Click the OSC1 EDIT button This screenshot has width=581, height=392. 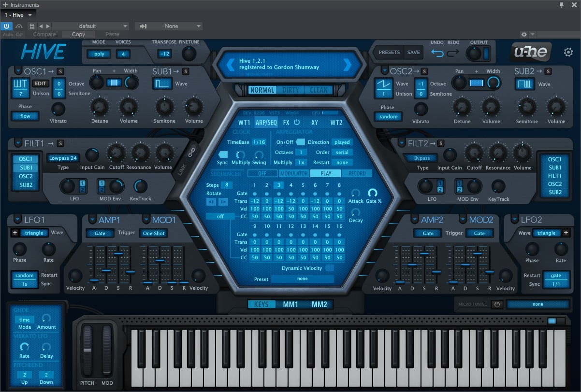coord(40,84)
